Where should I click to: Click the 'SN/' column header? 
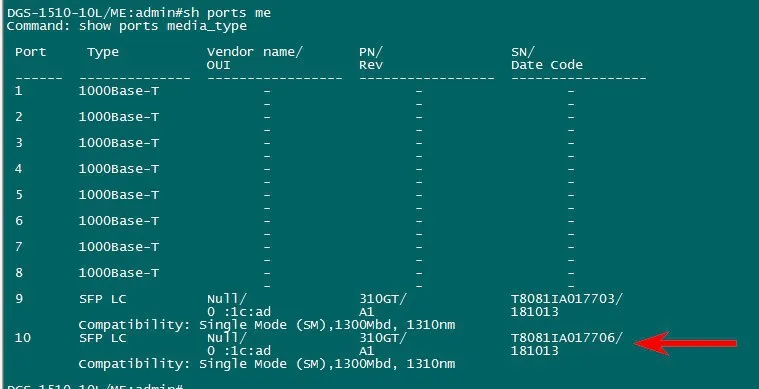(x=523, y=52)
